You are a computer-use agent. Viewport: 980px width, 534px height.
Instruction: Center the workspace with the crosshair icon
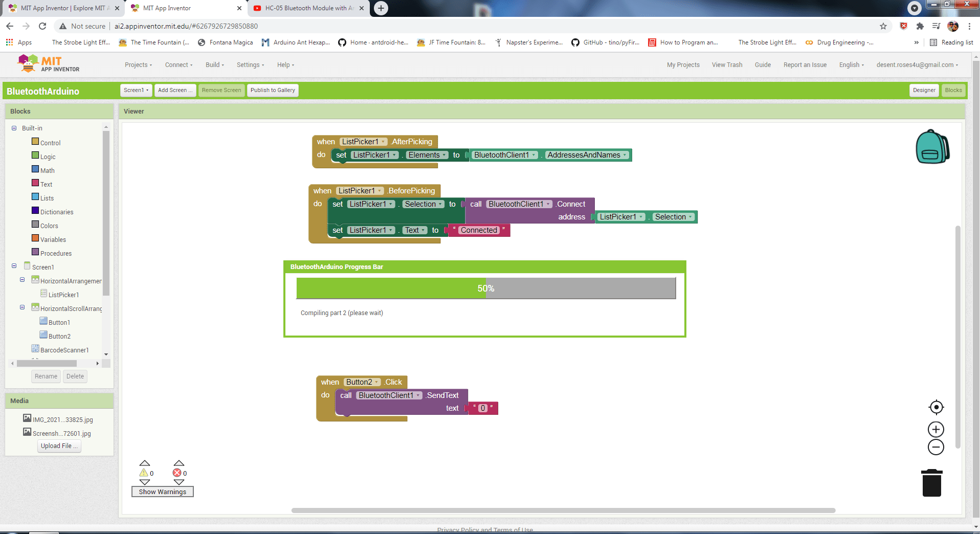[x=936, y=407]
